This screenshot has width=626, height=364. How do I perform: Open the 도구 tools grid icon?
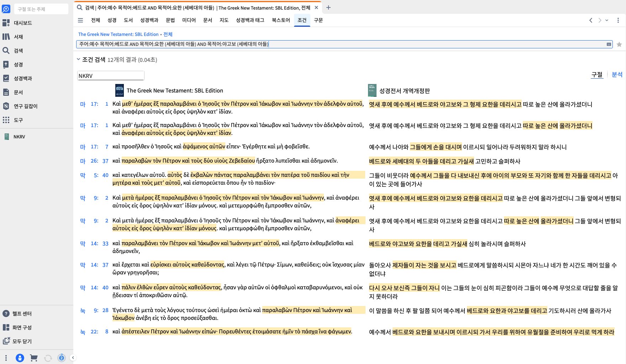click(6, 120)
